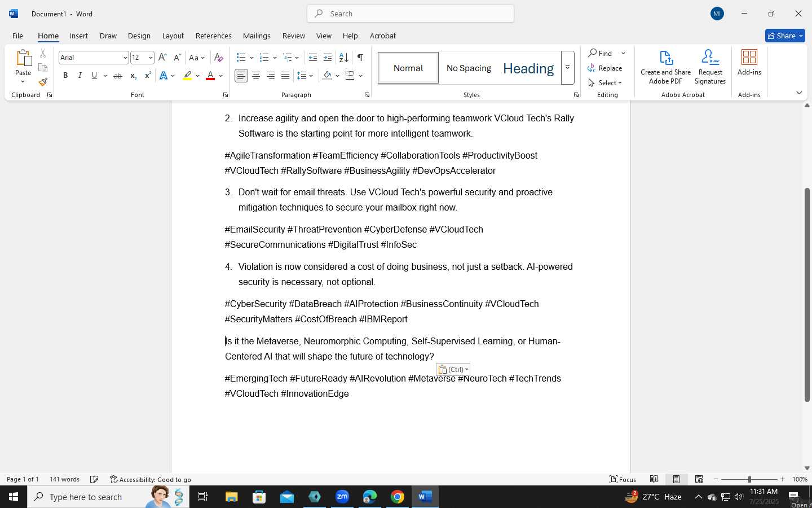The width and height of the screenshot is (812, 508).
Task: Open font size dropdown
Action: (x=151, y=58)
